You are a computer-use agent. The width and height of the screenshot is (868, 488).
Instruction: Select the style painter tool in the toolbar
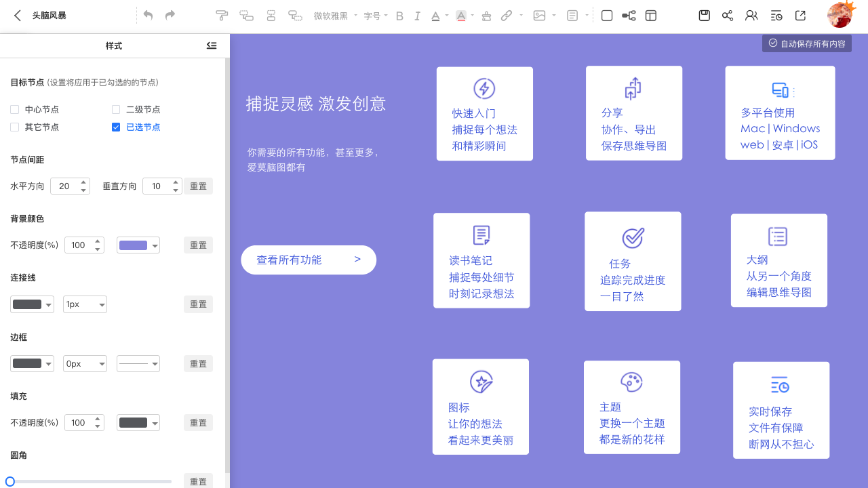(x=222, y=15)
